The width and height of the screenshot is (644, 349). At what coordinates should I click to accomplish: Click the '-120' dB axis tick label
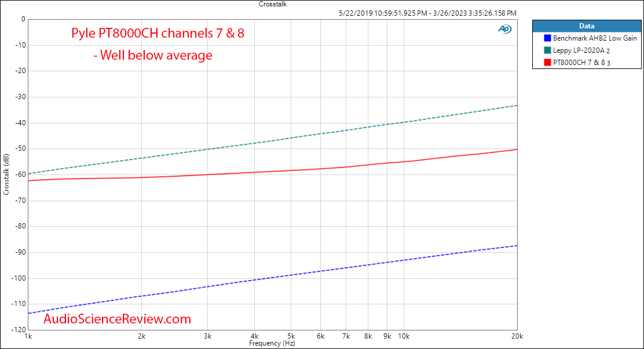[x=19, y=330]
